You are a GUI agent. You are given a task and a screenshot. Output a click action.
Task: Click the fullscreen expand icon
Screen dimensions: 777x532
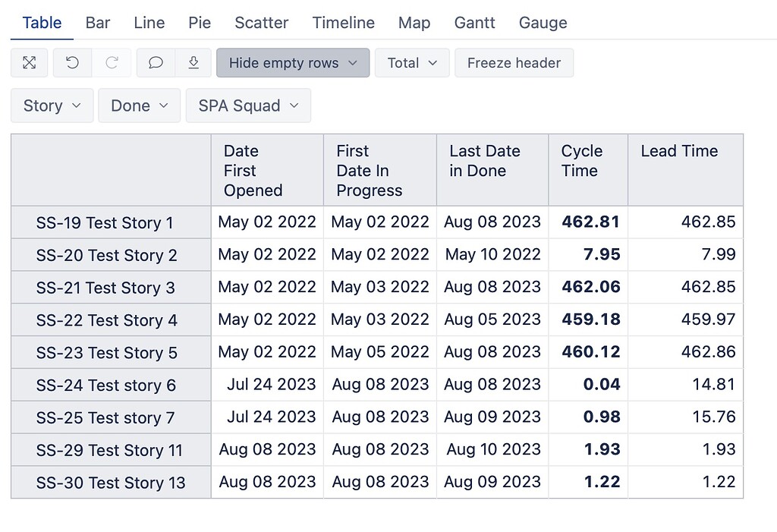pos(29,63)
